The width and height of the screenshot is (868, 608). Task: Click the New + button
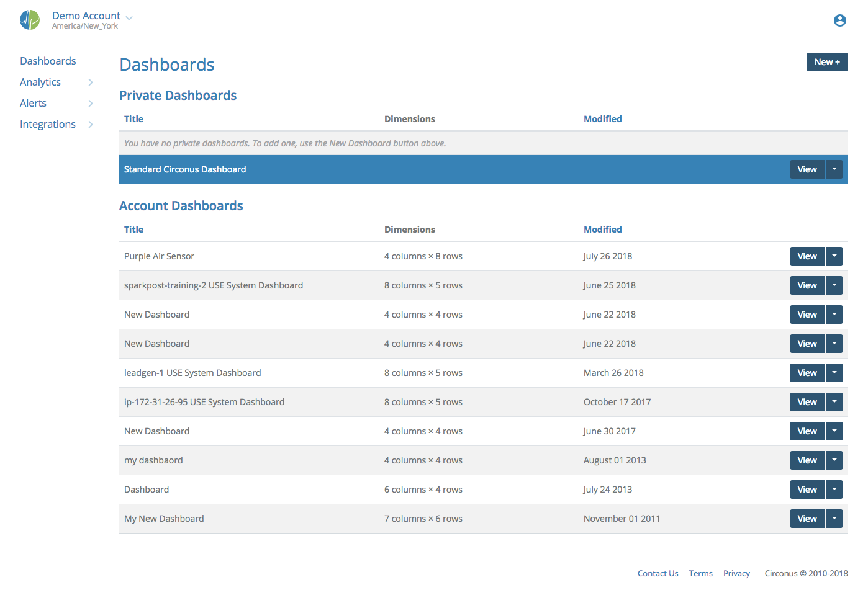pos(826,62)
